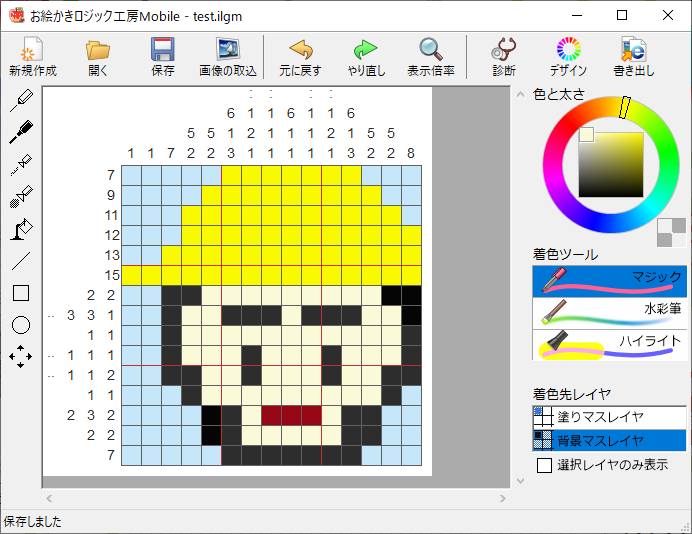This screenshot has height=534, width=692.
Task: Enable 選択レイヤのみ表示 checkbox
Action: coord(544,465)
